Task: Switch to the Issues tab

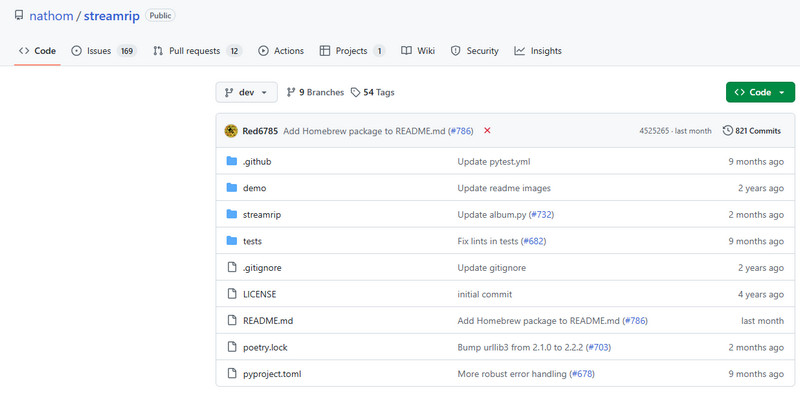Action: coord(104,51)
